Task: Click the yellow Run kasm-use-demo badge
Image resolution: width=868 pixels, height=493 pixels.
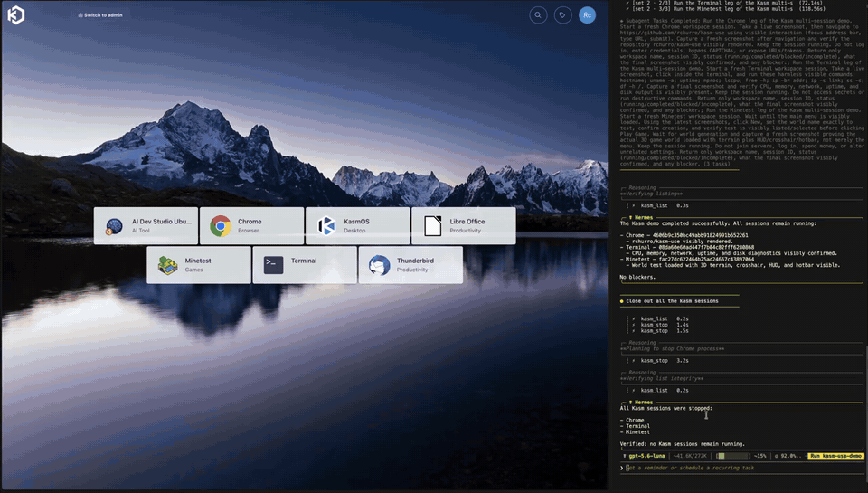Action: coord(835,456)
